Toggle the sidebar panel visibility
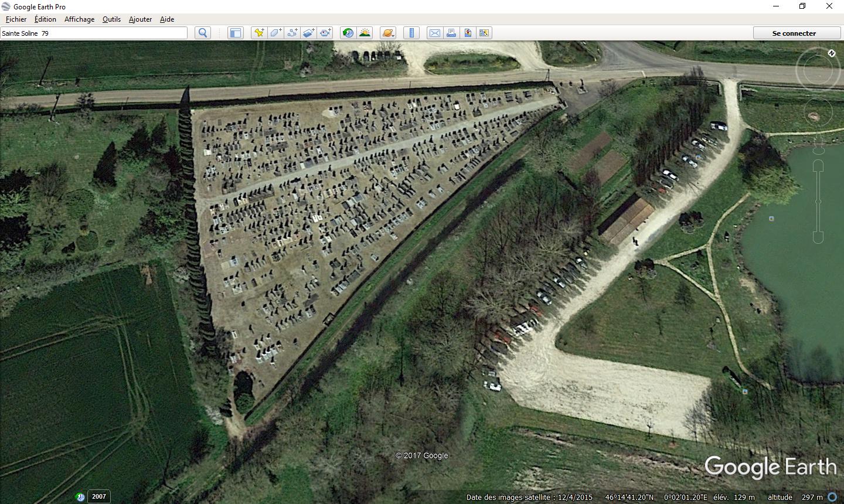 tap(235, 33)
